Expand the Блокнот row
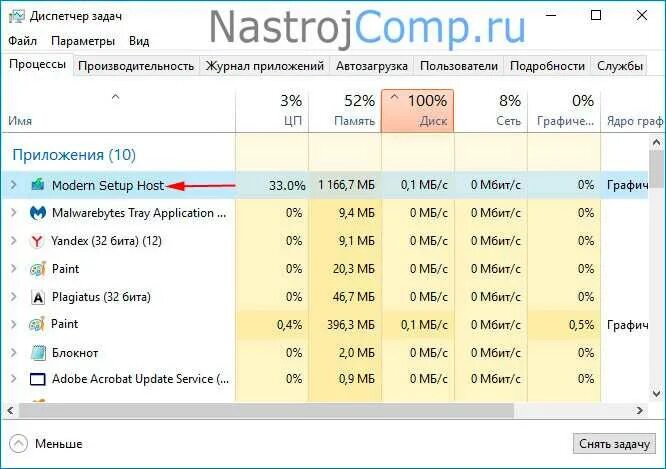The width and height of the screenshot is (666, 469). [14, 353]
